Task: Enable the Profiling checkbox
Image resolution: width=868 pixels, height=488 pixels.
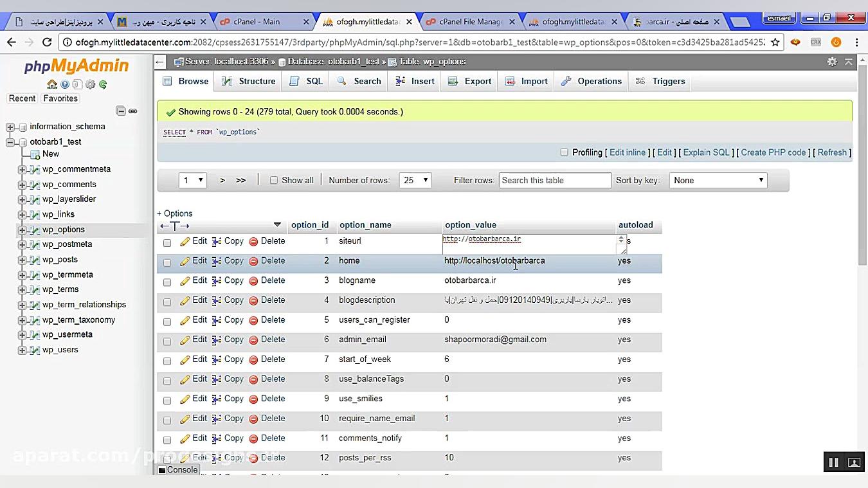Action: point(565,152)
